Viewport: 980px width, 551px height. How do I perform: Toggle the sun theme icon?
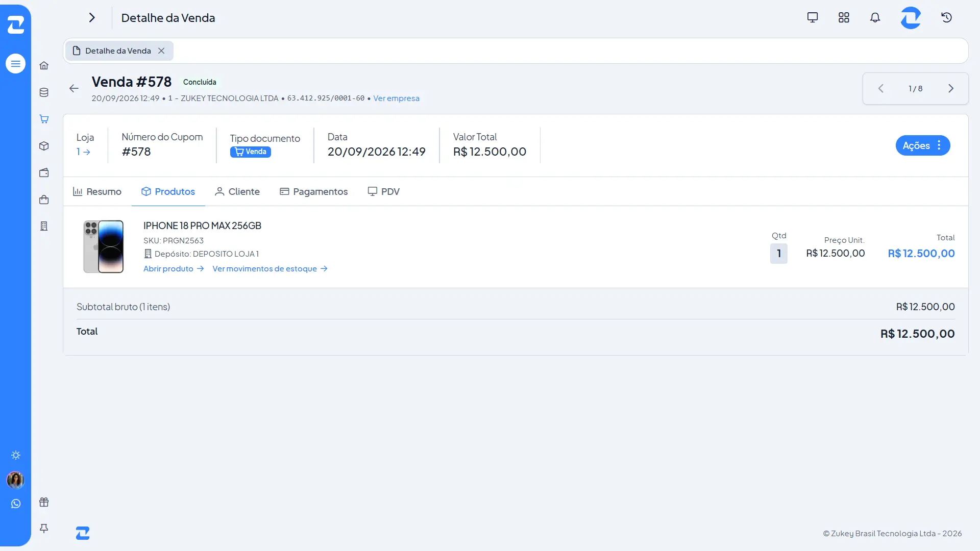click(x=16, y=455)
